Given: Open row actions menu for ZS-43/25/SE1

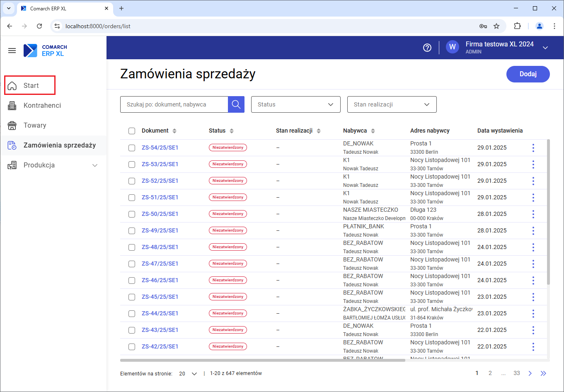Looking at the screenshot, I should [x=533, y=330].
